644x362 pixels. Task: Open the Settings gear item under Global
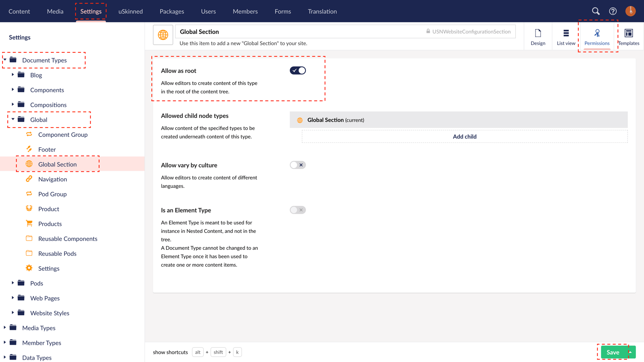click(x=29, y=268)
